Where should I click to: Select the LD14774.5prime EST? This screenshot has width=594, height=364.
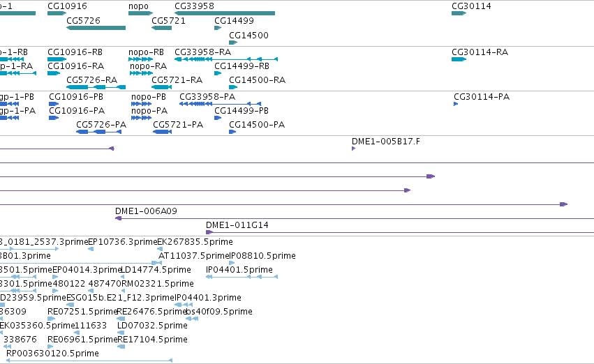click(123, 277)
